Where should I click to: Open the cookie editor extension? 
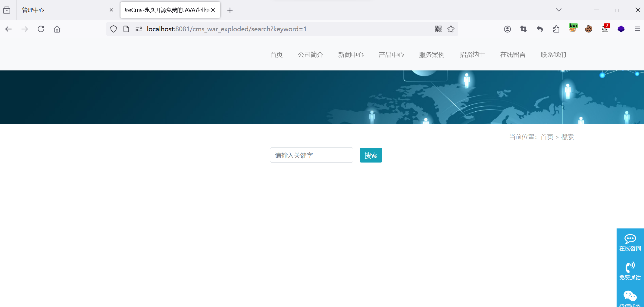pos(589,29)
